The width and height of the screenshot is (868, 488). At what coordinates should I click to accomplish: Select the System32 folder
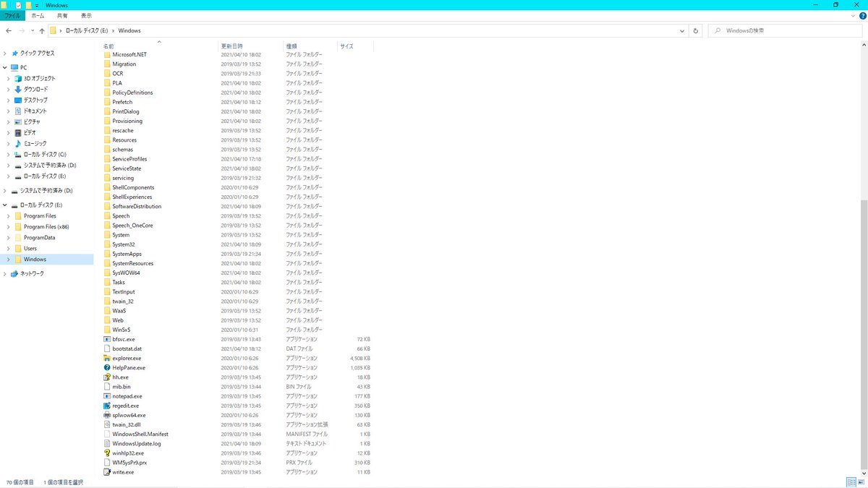point(124,244)
